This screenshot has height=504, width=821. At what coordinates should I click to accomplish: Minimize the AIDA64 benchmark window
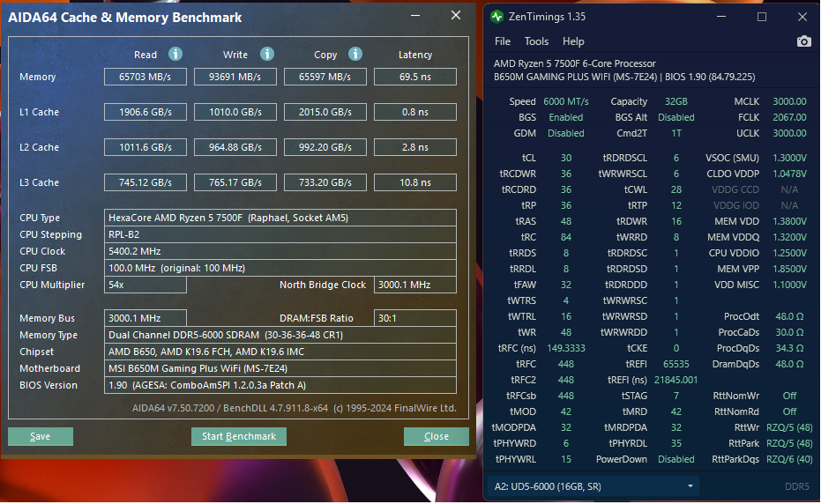(415, 16)
